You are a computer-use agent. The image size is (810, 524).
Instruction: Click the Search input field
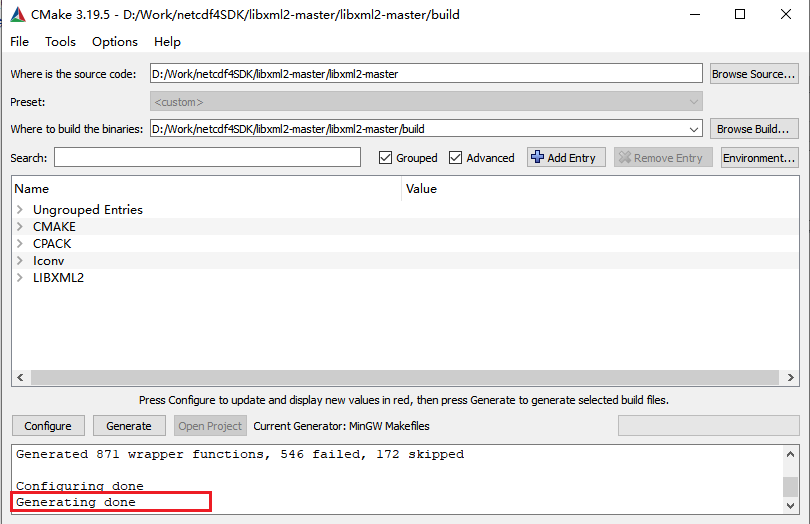(x=207, y=158)
